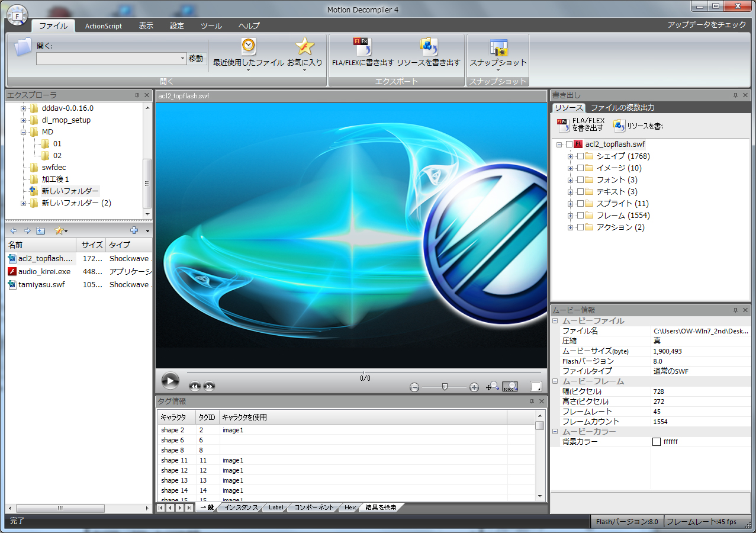Step backward with the rewind button

[x=195, y=386]
